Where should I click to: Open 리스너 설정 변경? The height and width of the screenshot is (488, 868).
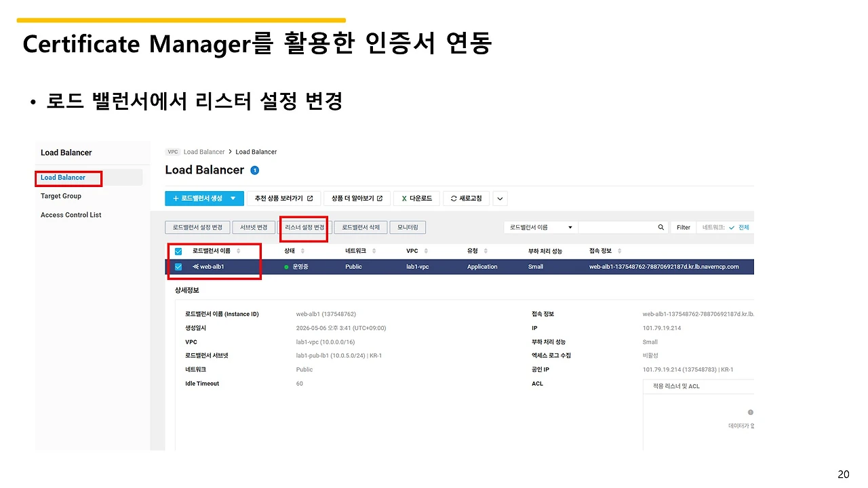(x=304, y=228)
